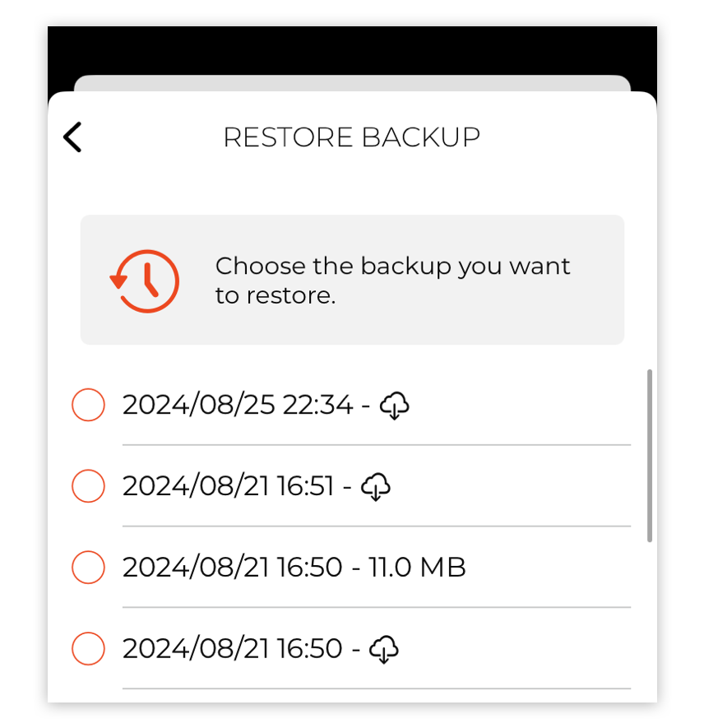Click the backup list vertical scrollbar
704x728 pixels.
tap(650, 456)
